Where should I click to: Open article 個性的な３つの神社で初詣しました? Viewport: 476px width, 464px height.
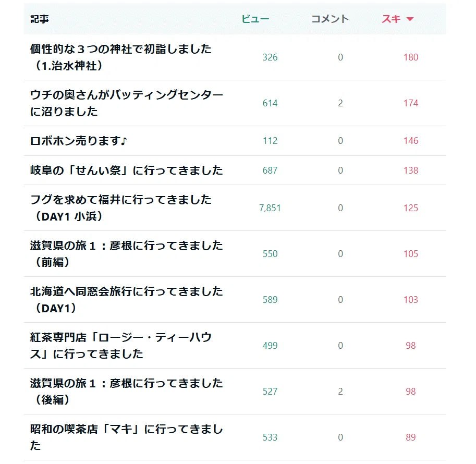(x=121, y=57)
